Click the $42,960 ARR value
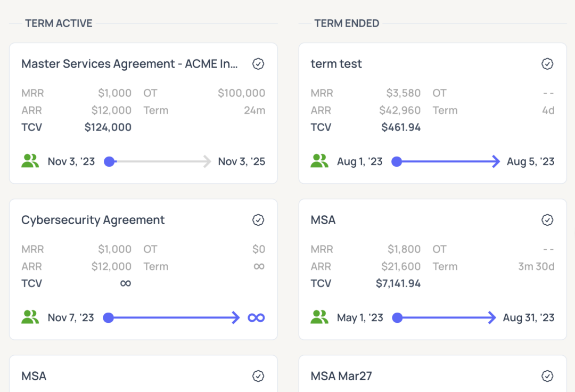 [x=400, y=110]
